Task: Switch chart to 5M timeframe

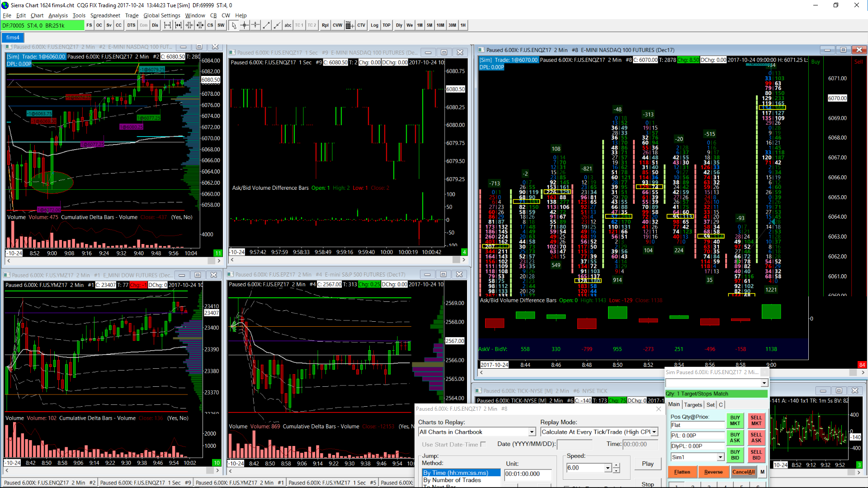Action: coord(429,25)
